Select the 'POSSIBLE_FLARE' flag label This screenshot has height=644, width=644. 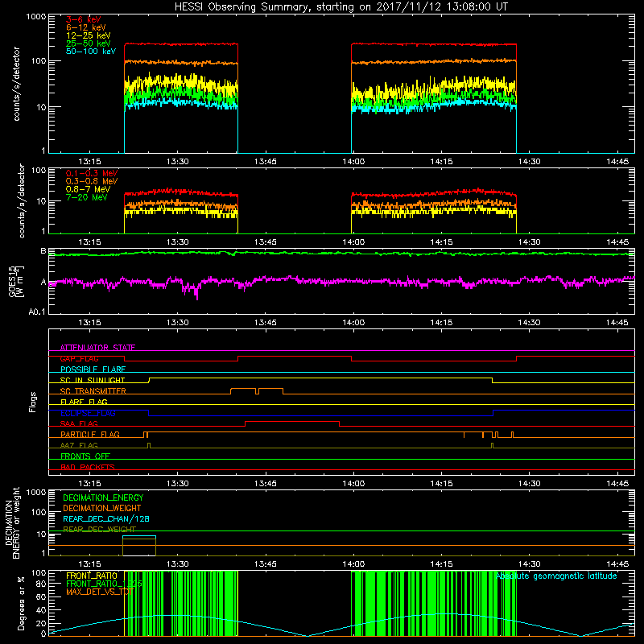tap(93, 369)
